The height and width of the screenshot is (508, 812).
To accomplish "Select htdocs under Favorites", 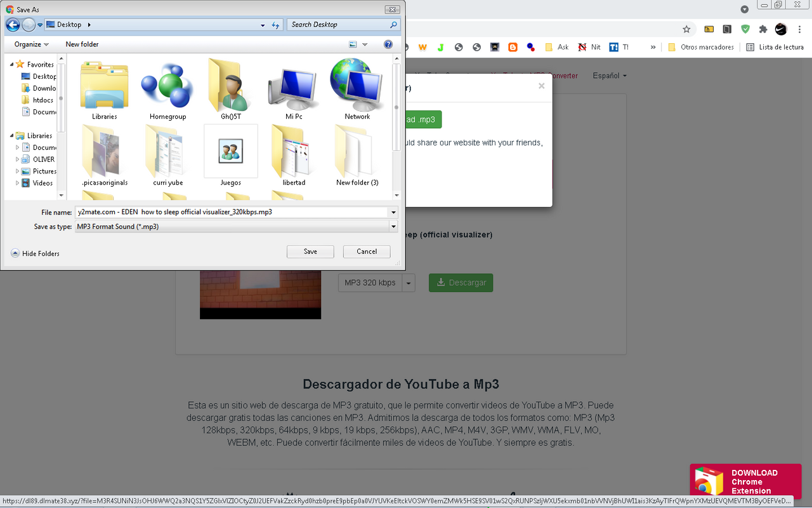I will pos(38,100).
